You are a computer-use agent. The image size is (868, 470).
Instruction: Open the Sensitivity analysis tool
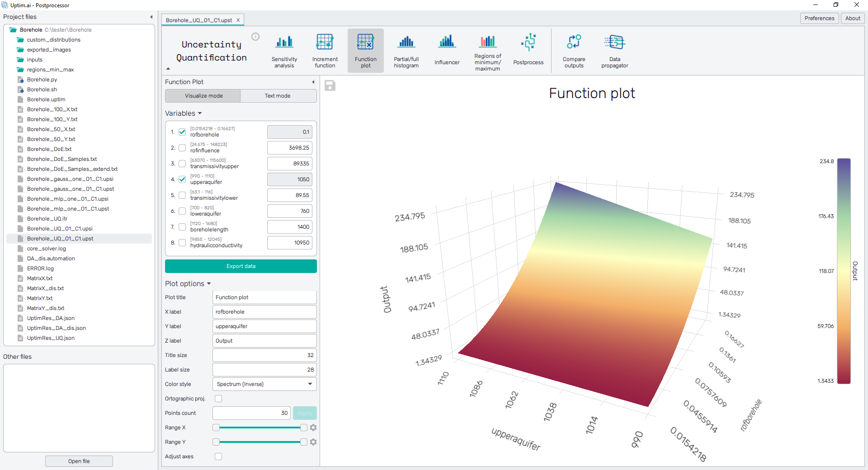284,51
